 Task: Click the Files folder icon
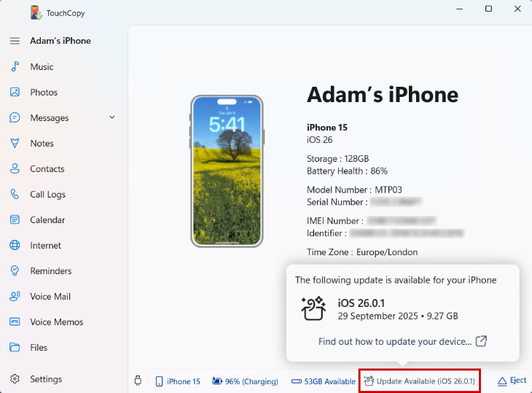pyautogui.click(x=15, y=347)
